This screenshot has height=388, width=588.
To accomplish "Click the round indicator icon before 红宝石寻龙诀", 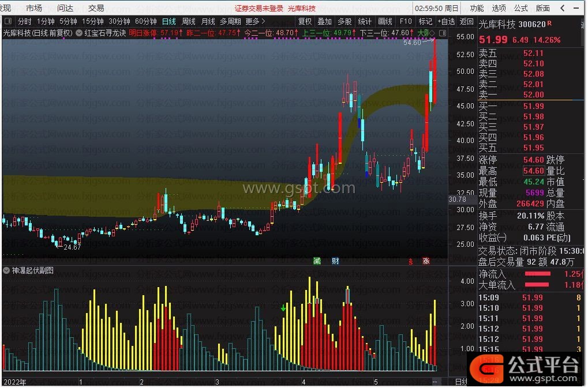I will pyautogui.click(x=79, y=33).
